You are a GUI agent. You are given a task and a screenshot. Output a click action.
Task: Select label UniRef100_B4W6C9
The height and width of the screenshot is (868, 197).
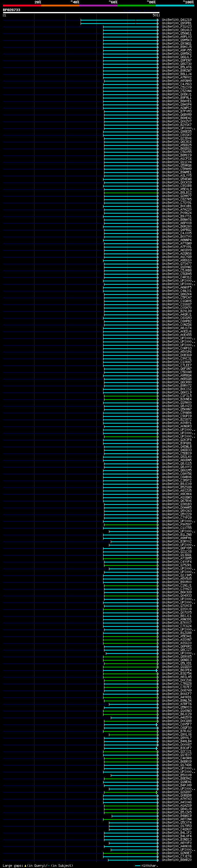[x=177, y=816]
